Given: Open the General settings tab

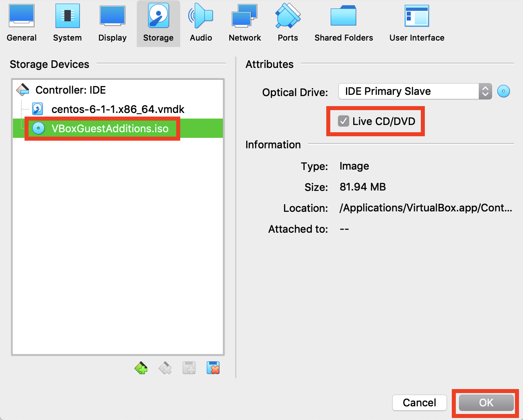Looking at the screenshot, I should tap(22, 23).
